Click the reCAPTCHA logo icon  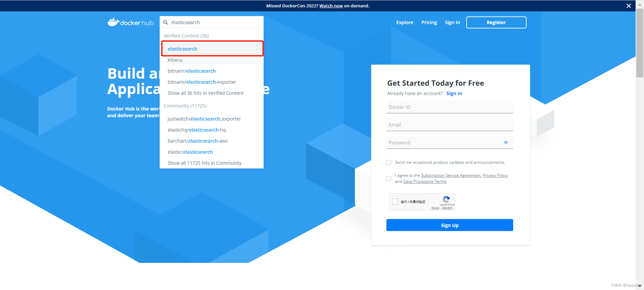click(x=446, y=199)
